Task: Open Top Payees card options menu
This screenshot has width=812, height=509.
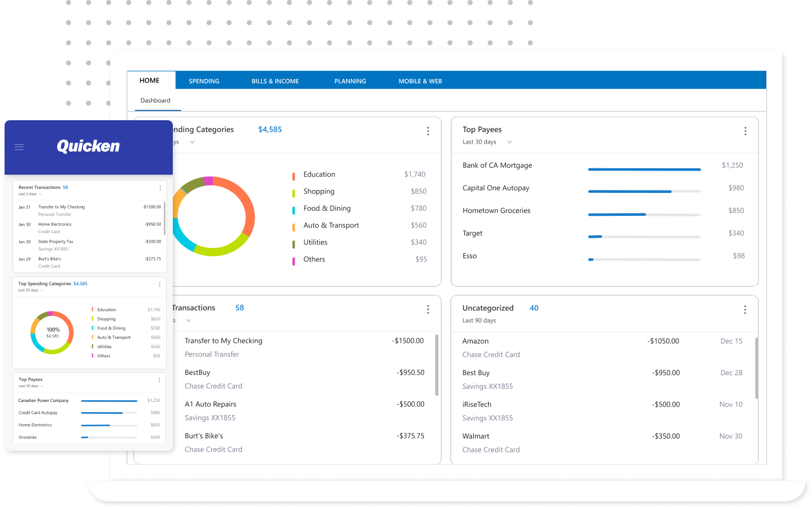Action: pos(744,131)
